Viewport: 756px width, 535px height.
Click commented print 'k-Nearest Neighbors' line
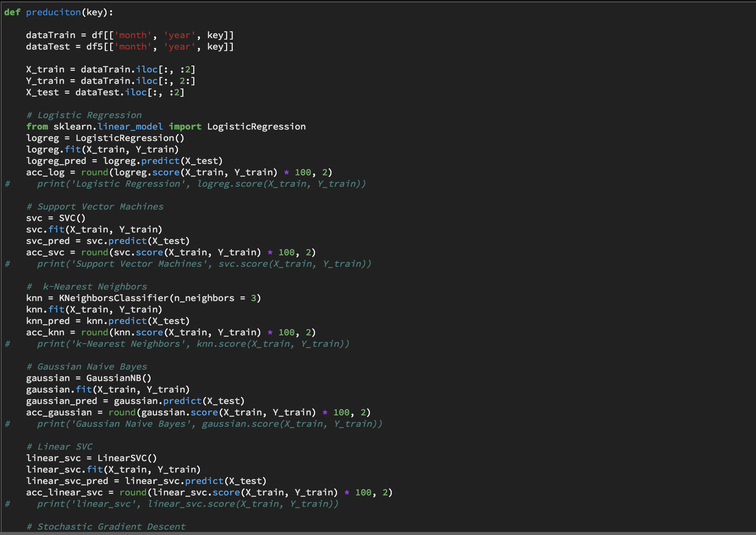pos(177,344)
